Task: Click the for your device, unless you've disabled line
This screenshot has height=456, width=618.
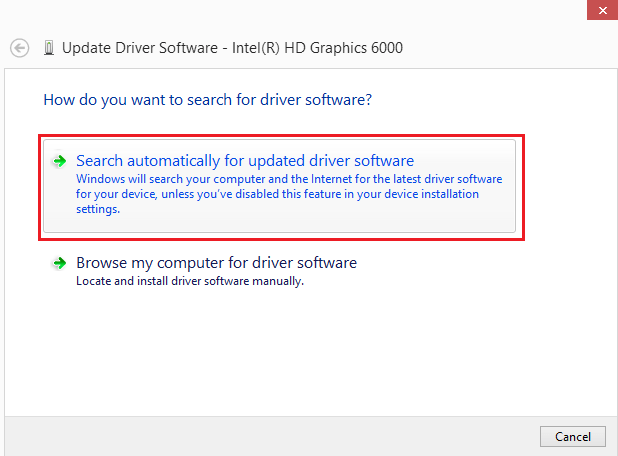Action: click(x=277, y=194)
